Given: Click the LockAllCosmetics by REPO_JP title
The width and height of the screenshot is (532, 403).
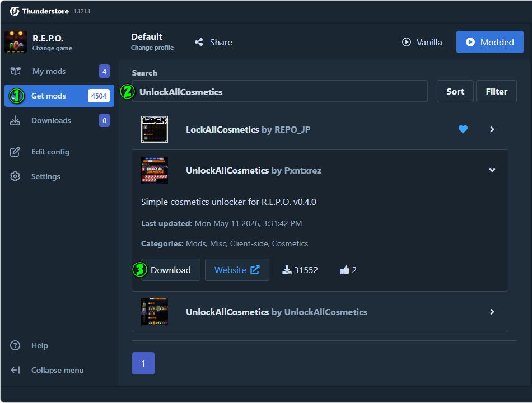Looking at the screenshot, I should click(248, 130).
